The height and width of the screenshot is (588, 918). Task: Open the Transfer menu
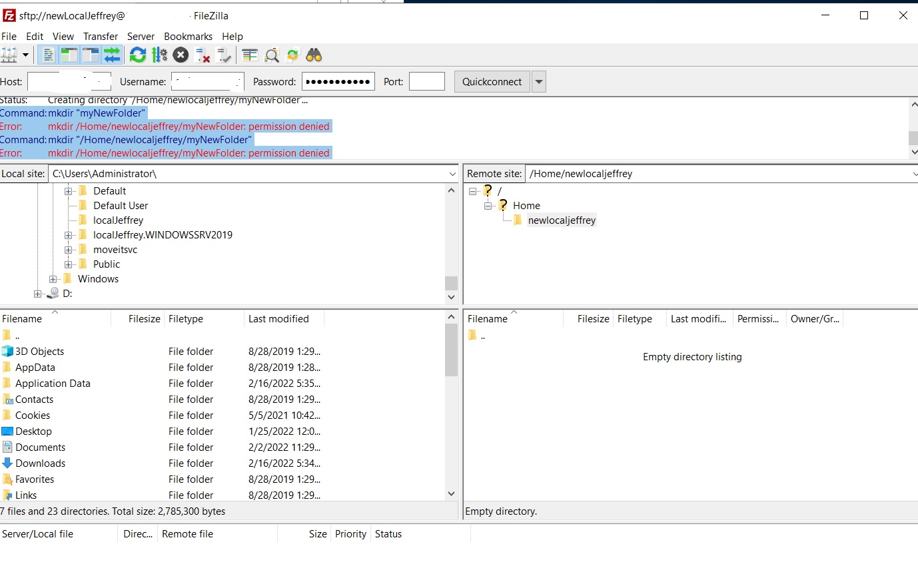click(101, 37)
